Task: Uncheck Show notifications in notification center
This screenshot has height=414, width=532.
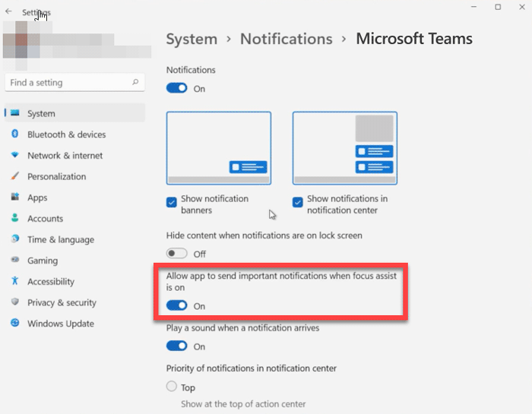Action: pyautogui.click(x=298, y=202)
